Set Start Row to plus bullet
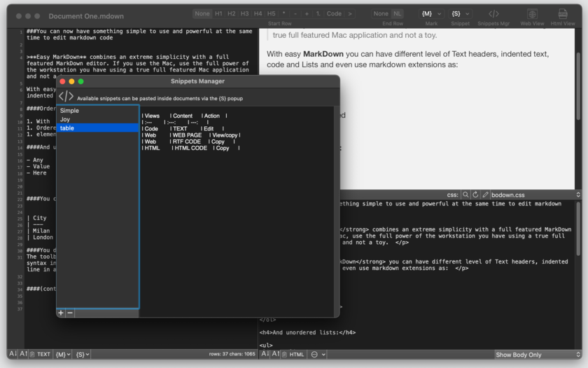 (x=307, y=13)
